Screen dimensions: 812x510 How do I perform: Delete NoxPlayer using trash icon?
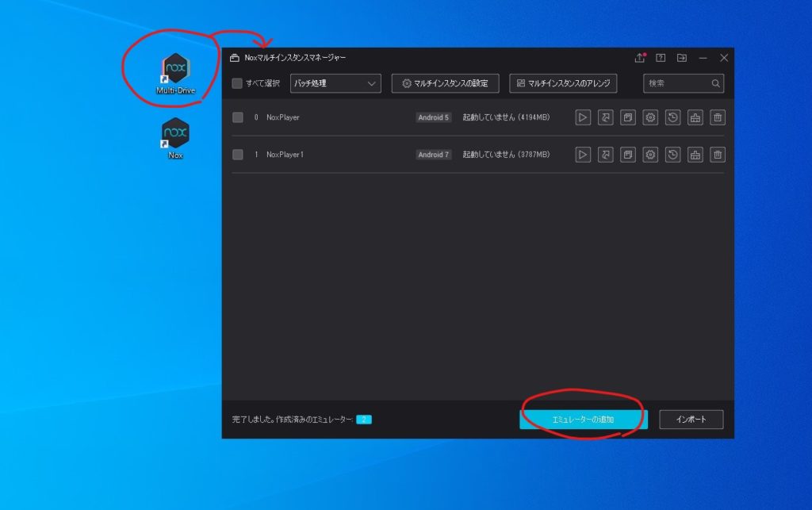tap(718, 117)
